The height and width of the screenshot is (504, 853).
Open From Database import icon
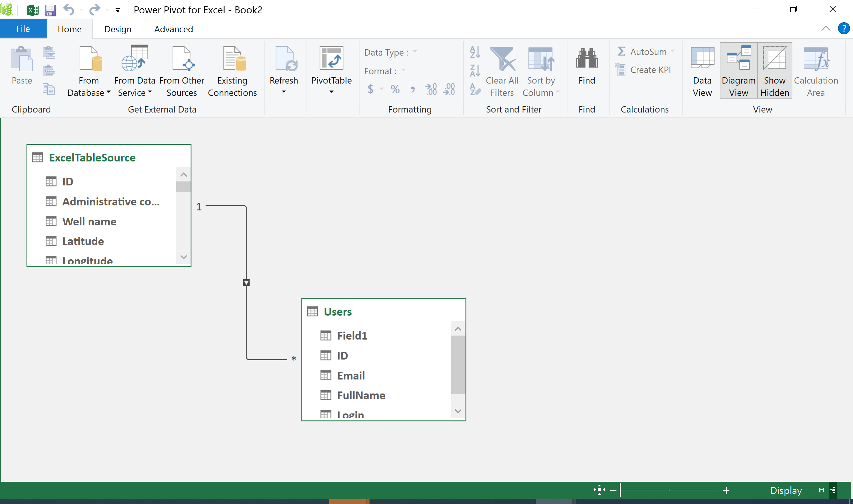90,58
